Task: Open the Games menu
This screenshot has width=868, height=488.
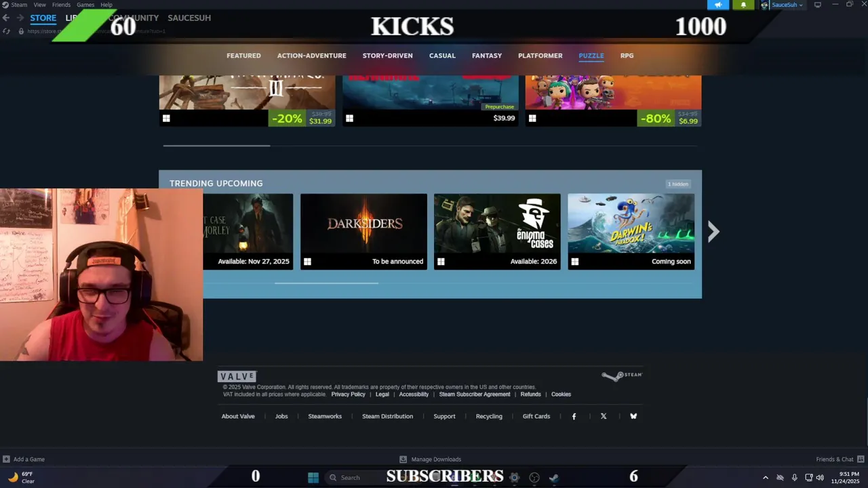Action: (x=85, y=5)
